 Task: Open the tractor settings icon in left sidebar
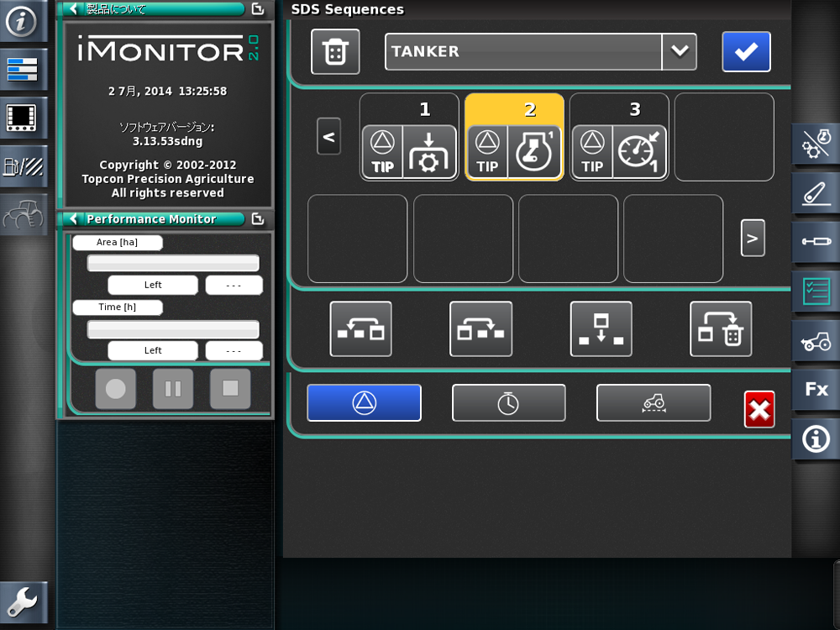[x=22, y=214]
